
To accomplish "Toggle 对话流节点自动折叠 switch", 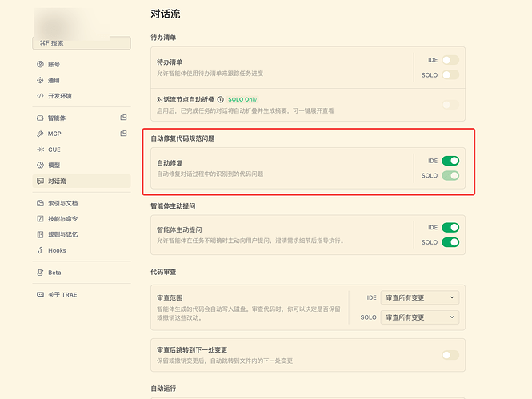I will tap(450, 105).
